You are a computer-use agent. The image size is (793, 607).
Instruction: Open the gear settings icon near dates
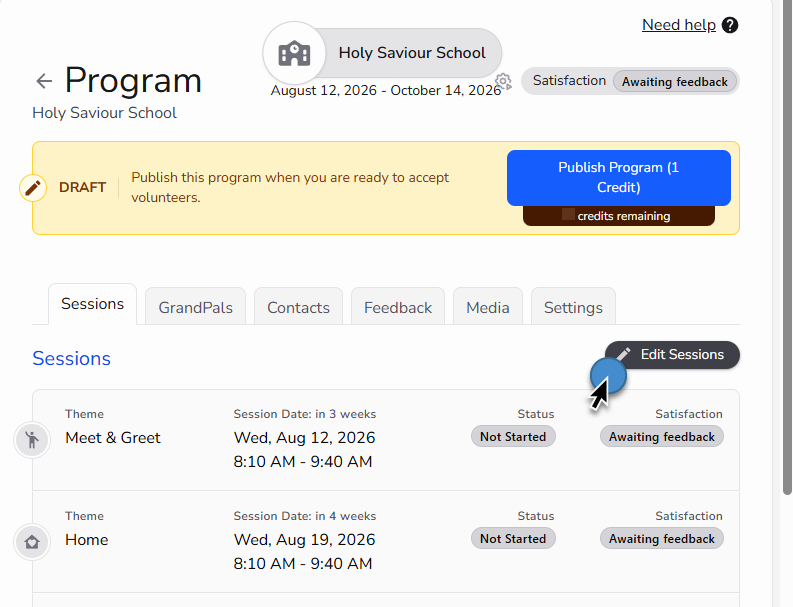503,81
